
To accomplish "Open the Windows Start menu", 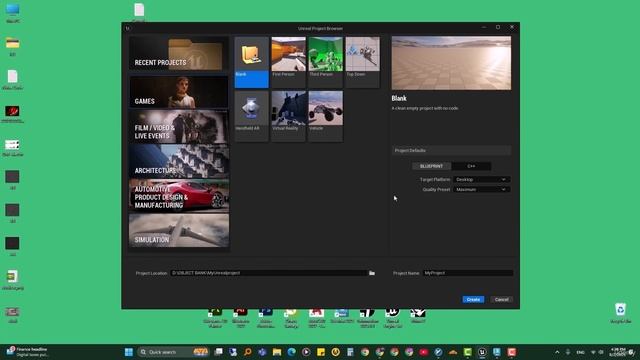I will click(129, 352).
